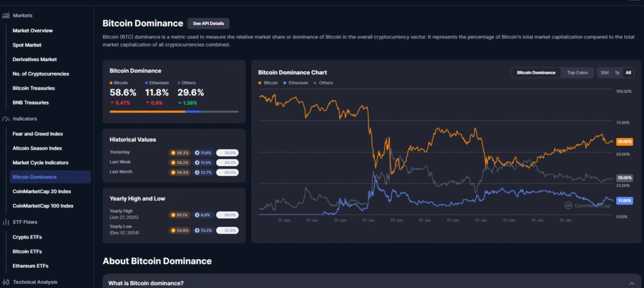Toggle Ethereum series in chart legend
This screenshot has height=288, width=644.
(x=296, y=83)
